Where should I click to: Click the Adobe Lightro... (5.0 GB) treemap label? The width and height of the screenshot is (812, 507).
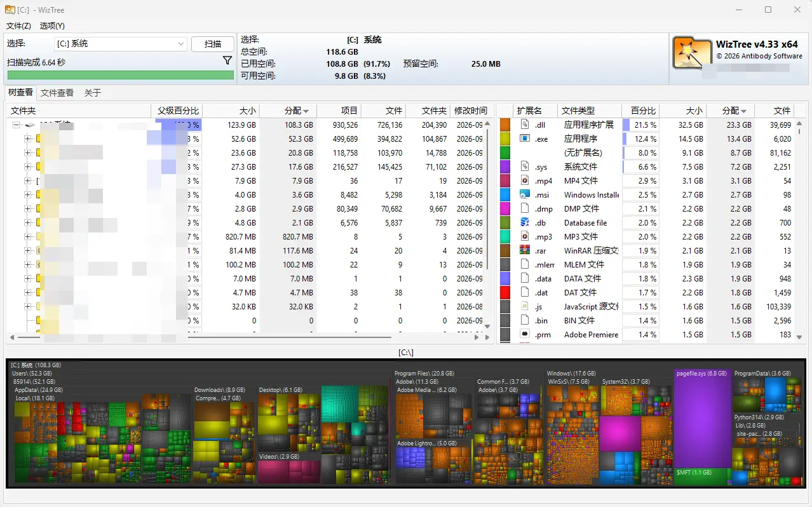point(427,443)
